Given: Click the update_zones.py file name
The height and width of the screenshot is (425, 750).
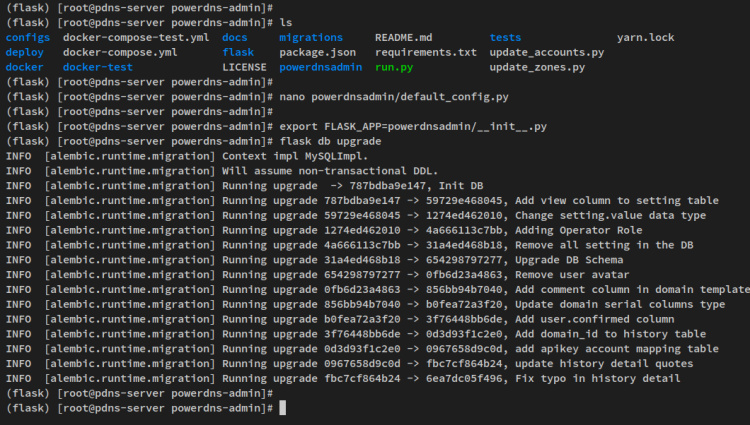Looking at the screenshot, I should pyautogui.click(x=537, y=67).
